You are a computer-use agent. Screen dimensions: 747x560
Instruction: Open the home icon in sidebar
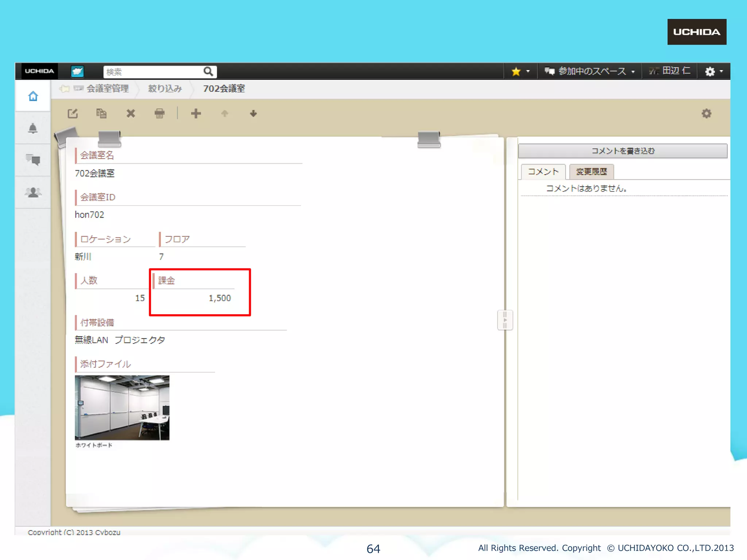[x=33, y=96]
